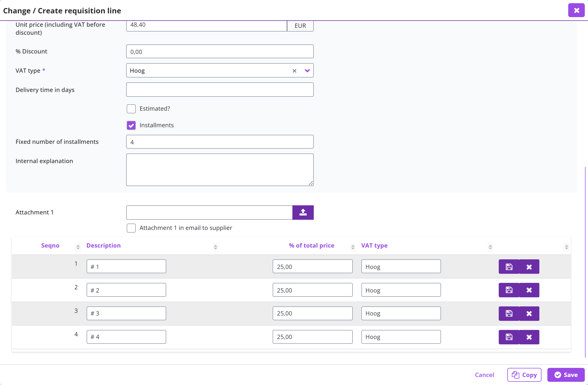Click the upload icon for Attachment 1

pyautogui.click(x=303, y=213)
